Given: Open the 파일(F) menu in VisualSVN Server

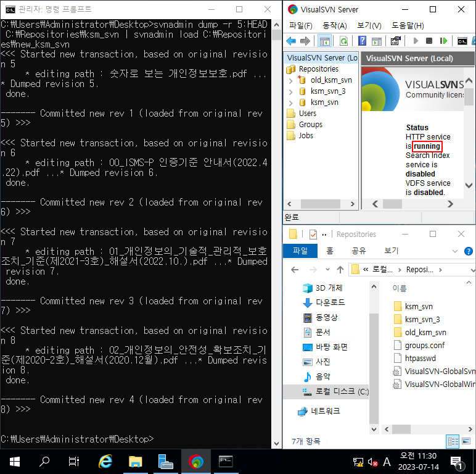Looking at the screenshot, I should 300,25.
